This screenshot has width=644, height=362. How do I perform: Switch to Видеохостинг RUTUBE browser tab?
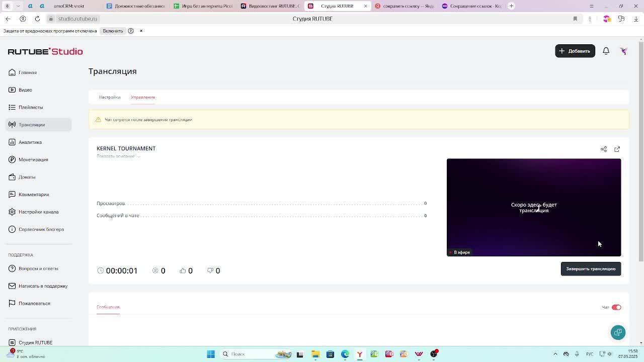[270, 6]
